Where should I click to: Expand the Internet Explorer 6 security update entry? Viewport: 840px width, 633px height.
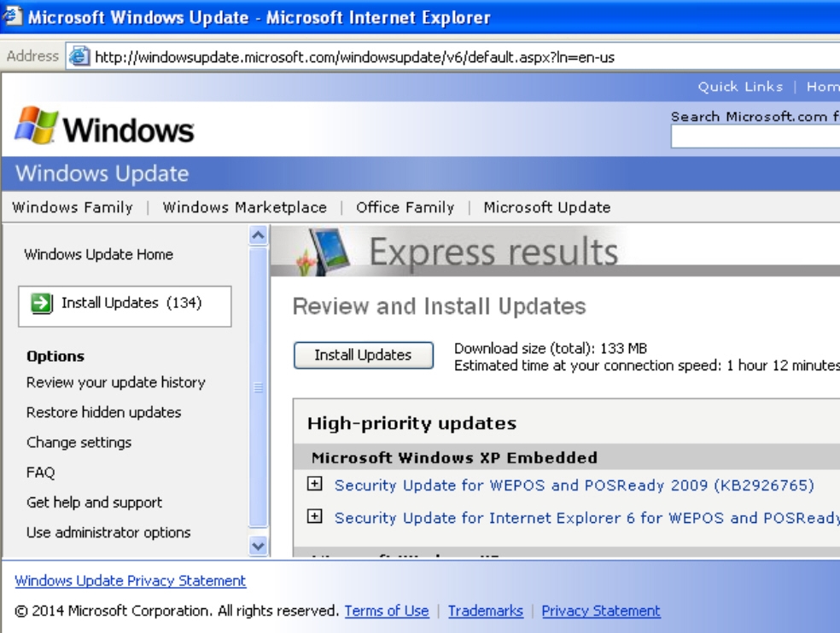click(316, 516)
